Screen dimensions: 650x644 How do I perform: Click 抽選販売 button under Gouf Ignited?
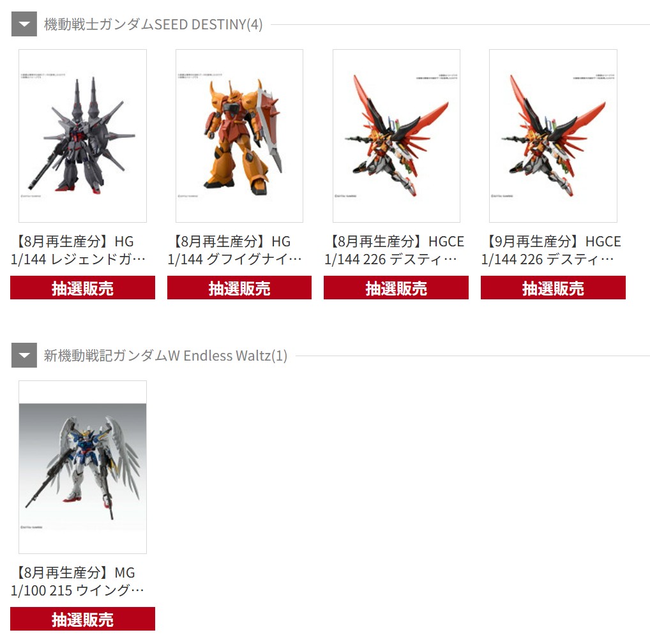coord(239,288)
